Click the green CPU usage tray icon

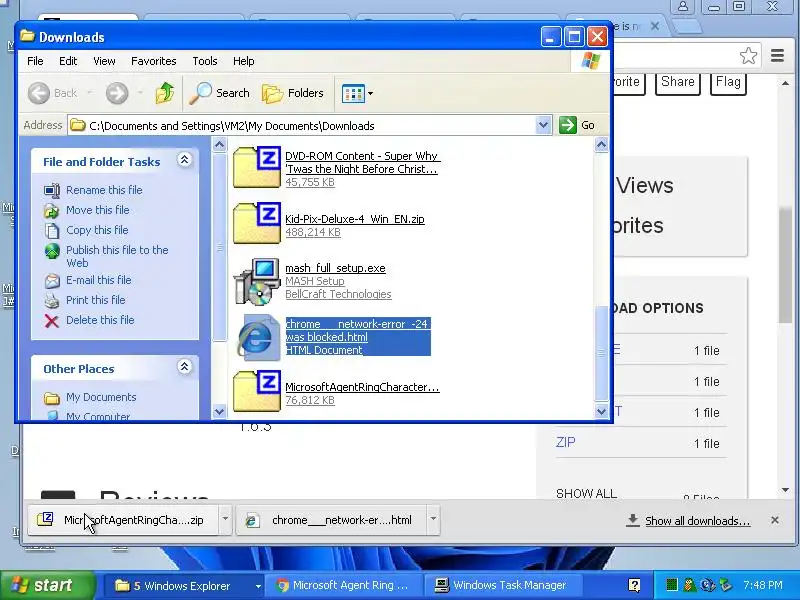[x=671, y=585]
